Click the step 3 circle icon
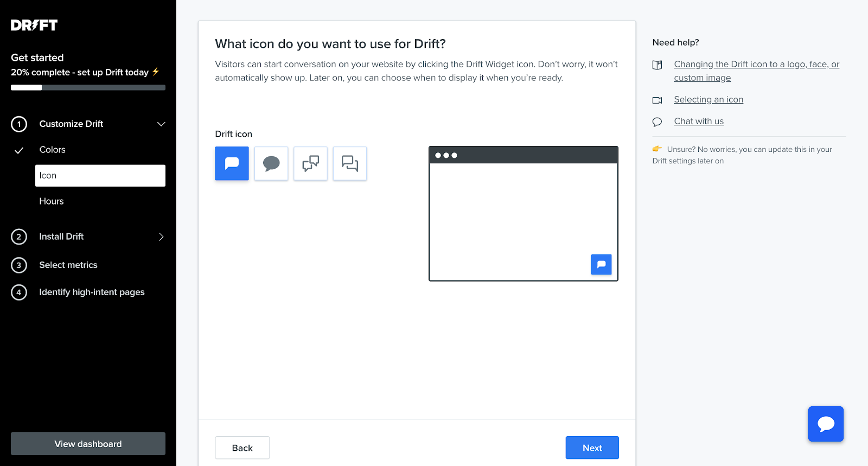This screenshot has width=868, height=466. tap(19, 265)
